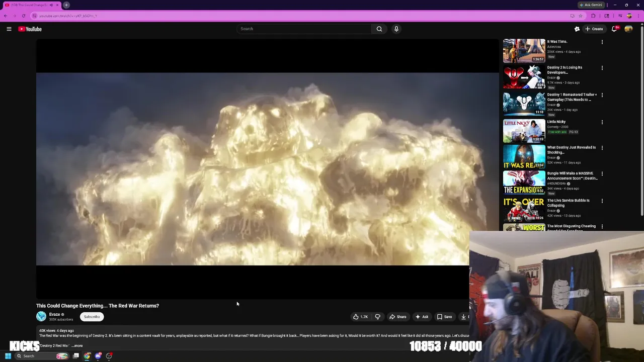Start voice search with microphone icon
Image resolution: width=644 pixels, height=362 pixels.
click(396, 29)
